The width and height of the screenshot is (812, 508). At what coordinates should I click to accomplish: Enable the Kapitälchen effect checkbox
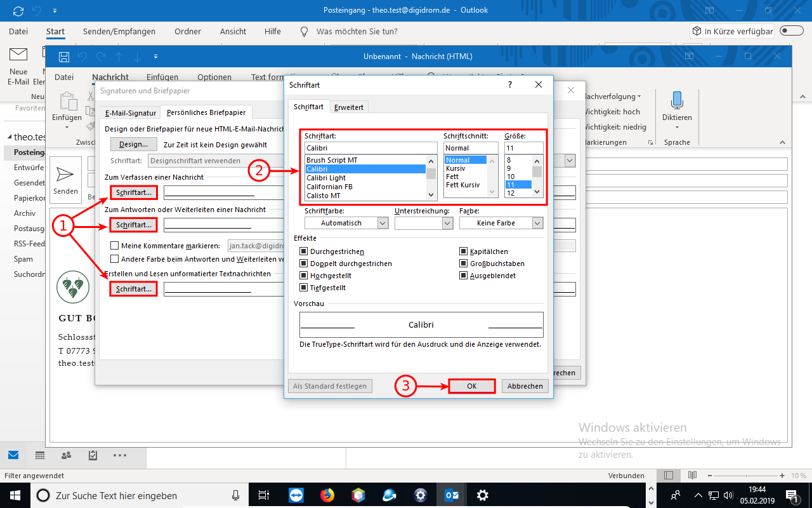click(463, 252)
